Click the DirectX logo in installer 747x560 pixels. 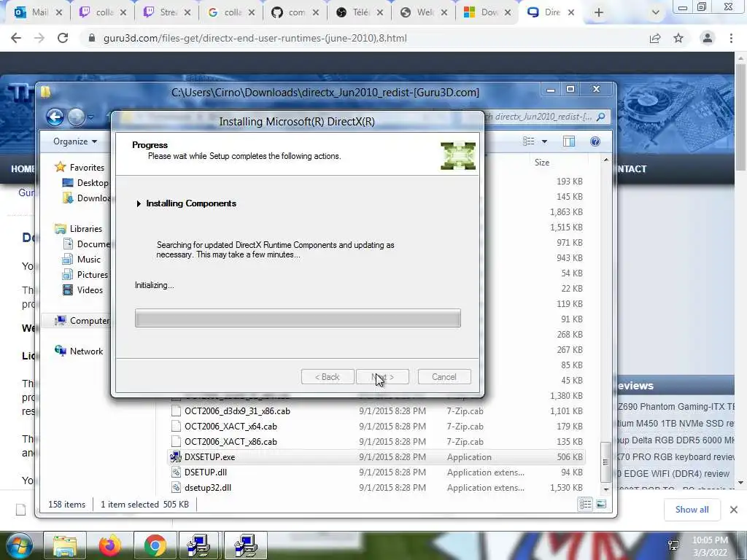click(458, 156)
